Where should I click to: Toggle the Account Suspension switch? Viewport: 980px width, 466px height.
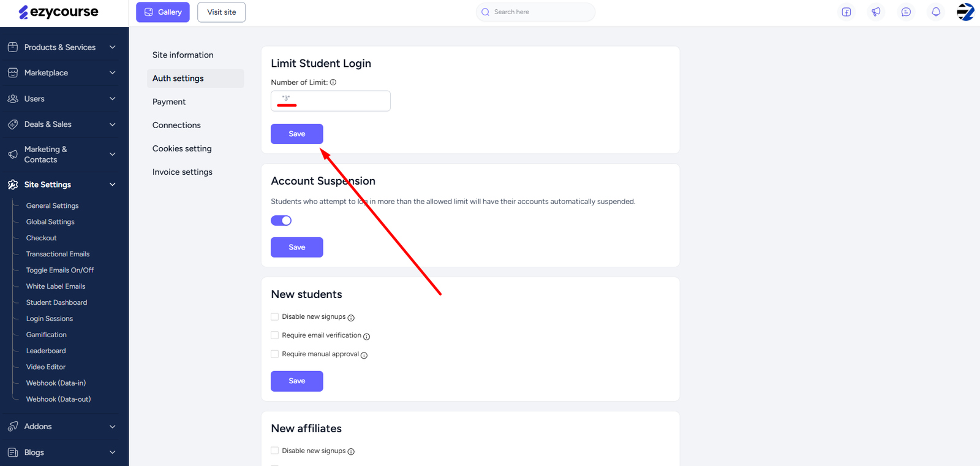click(281, 221)
